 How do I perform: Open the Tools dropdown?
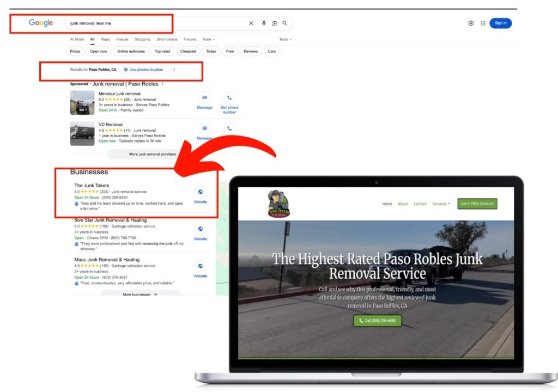click(285, 40)
